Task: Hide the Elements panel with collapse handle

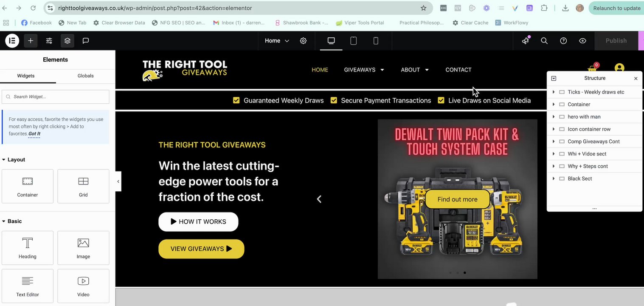Action: click(x=118, y=181)
